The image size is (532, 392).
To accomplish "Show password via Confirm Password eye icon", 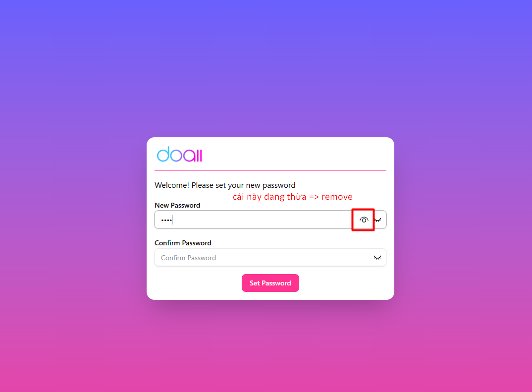I will pyautogui.click(x=377, y=258).
